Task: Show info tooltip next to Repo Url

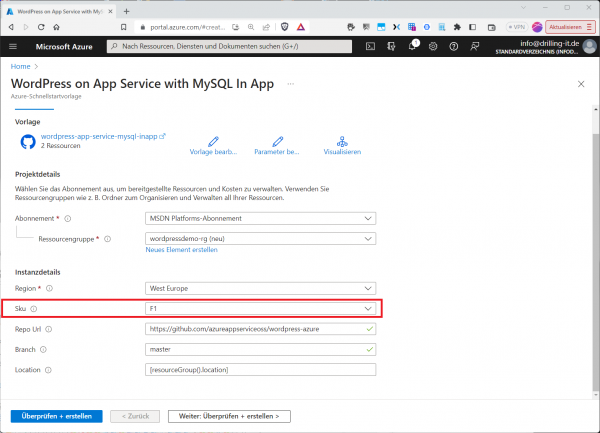Action: [49, 329]
